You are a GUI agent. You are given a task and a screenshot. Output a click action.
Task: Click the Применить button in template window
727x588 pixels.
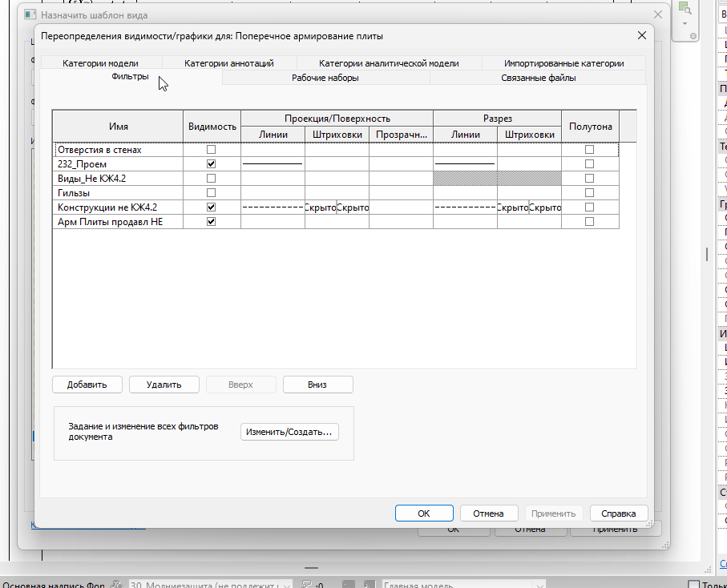click(x=616, y=530)
